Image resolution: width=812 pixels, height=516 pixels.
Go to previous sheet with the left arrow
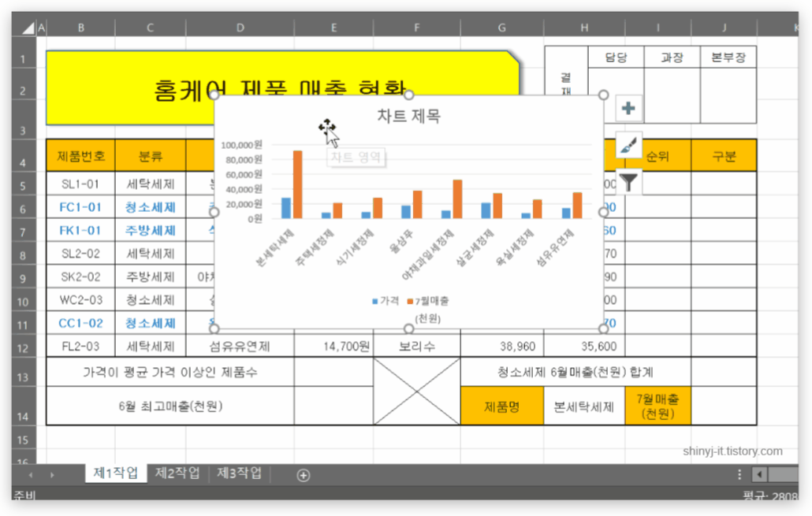31,474
